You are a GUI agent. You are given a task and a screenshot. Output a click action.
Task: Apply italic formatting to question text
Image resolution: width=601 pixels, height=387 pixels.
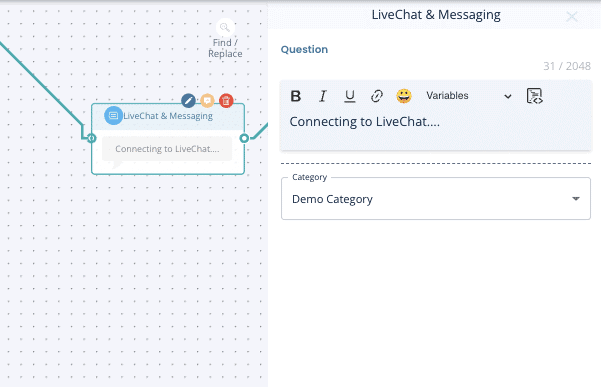323,96
